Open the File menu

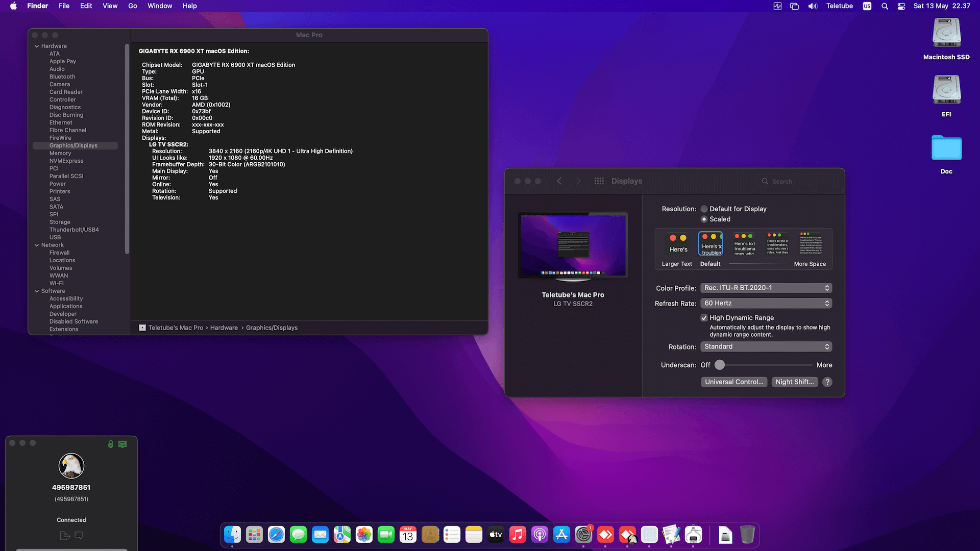pos(64,6)
